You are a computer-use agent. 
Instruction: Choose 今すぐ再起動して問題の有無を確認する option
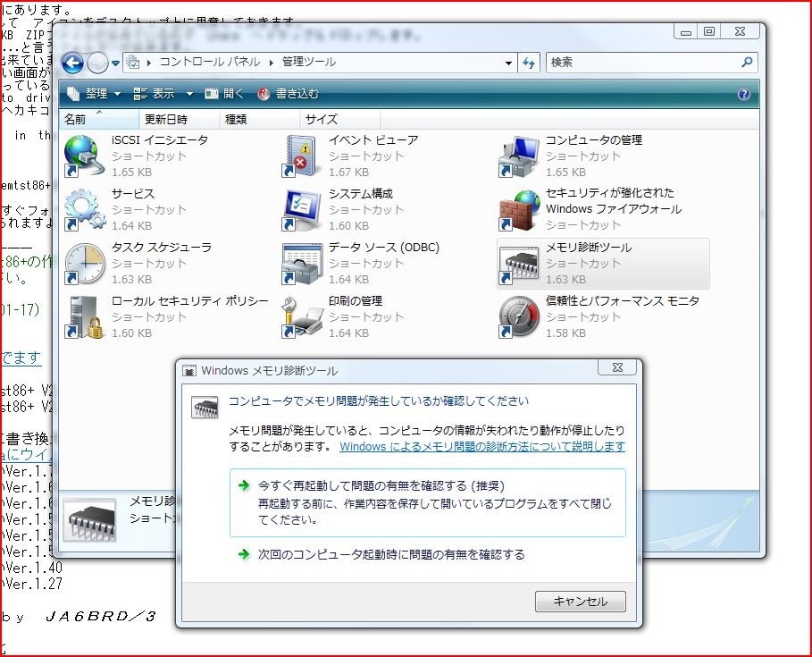pyautogui.click(x=428, y=502)
